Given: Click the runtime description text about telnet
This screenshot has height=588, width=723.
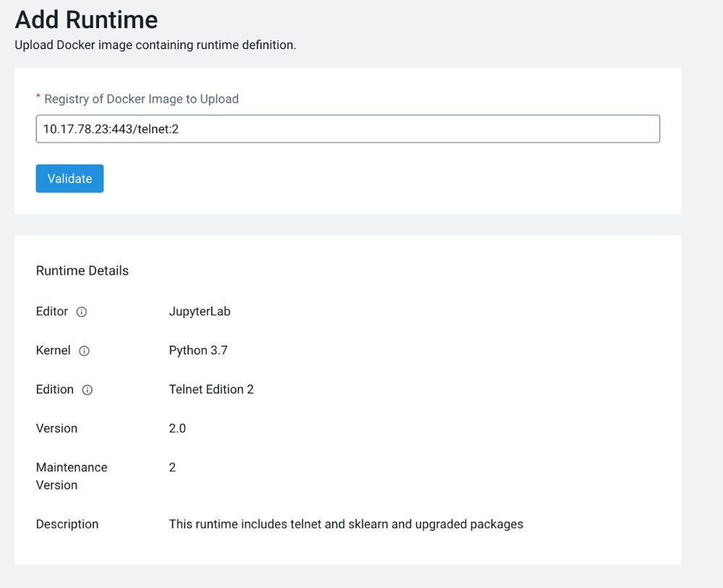Looking at the screenshot, I should [345, 524].
